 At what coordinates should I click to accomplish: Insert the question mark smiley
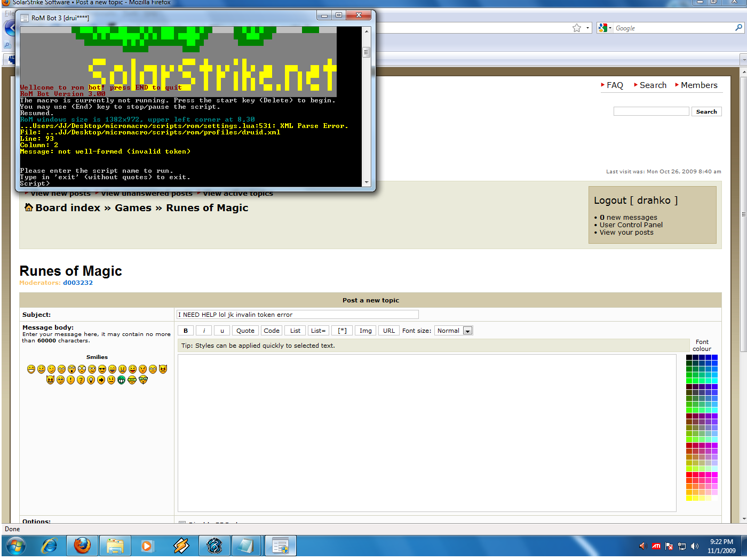tap(81, 380)
